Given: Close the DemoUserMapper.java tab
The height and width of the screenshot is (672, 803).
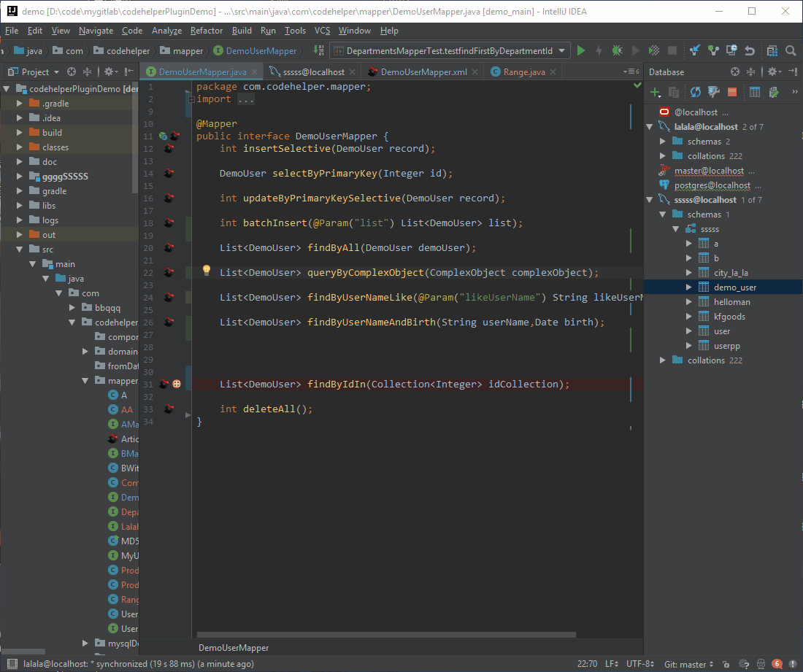Looking at the screenshot, I should (x=255, y=72).
